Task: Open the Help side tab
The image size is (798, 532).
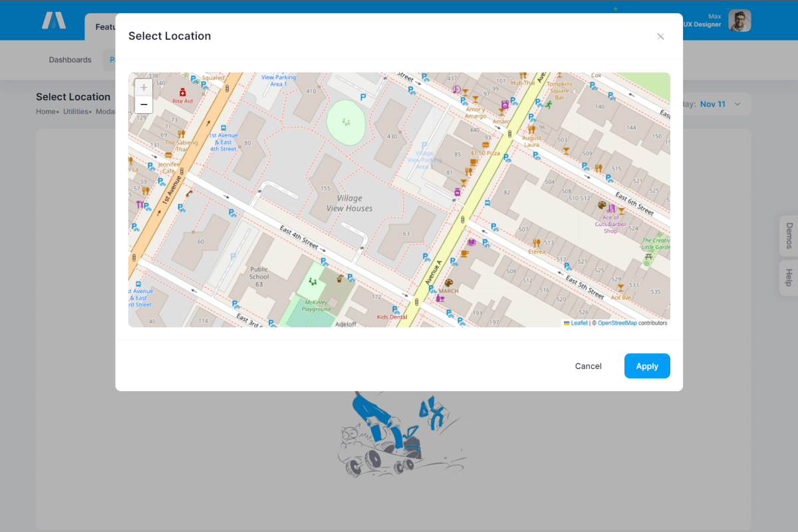Action: click(789, 277)
